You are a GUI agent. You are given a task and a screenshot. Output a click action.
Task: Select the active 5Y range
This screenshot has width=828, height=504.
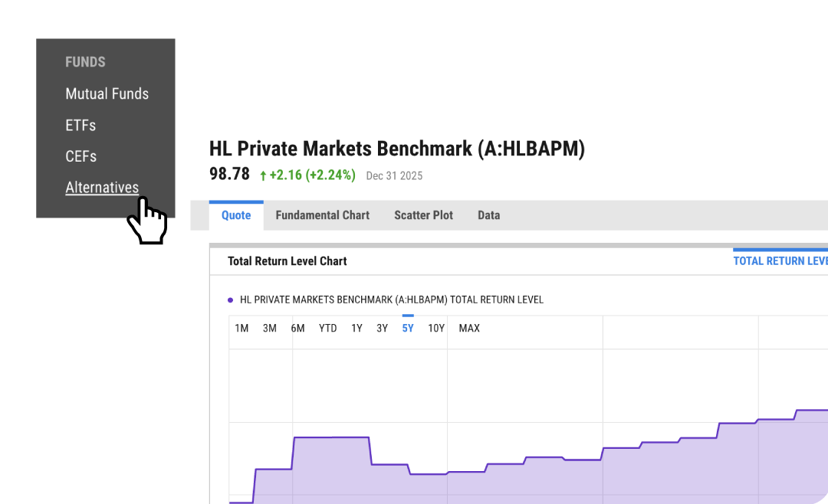pyautogui.click(x=408, y=329)
